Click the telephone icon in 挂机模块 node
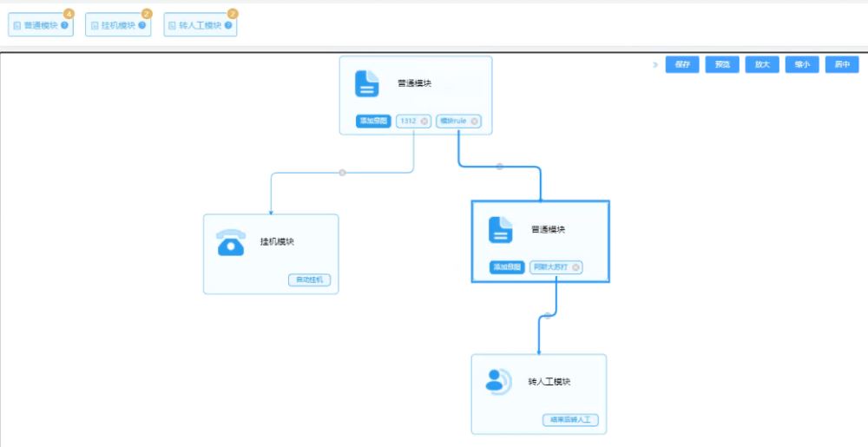The height and width of the screenshot is (447, 868). coord(231,243)
